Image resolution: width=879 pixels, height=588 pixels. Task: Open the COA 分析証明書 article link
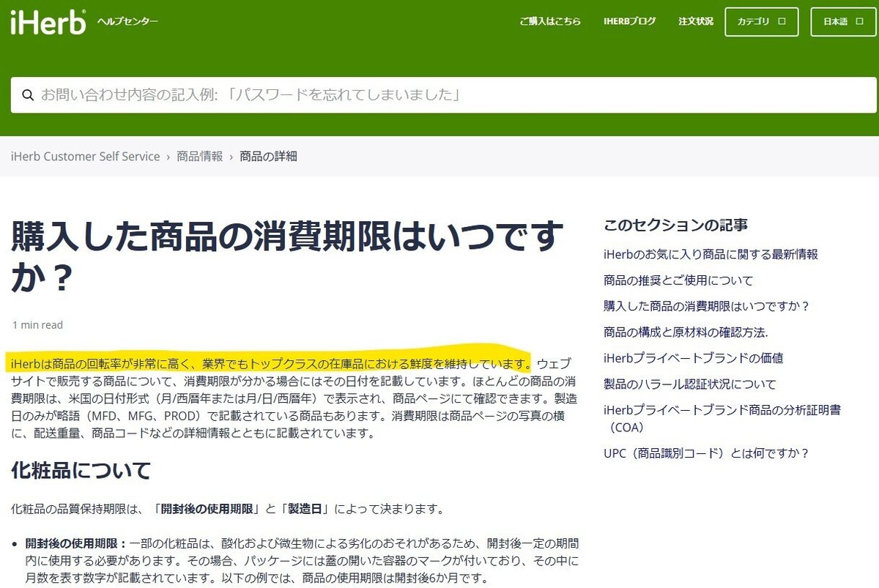pos(722,410)
